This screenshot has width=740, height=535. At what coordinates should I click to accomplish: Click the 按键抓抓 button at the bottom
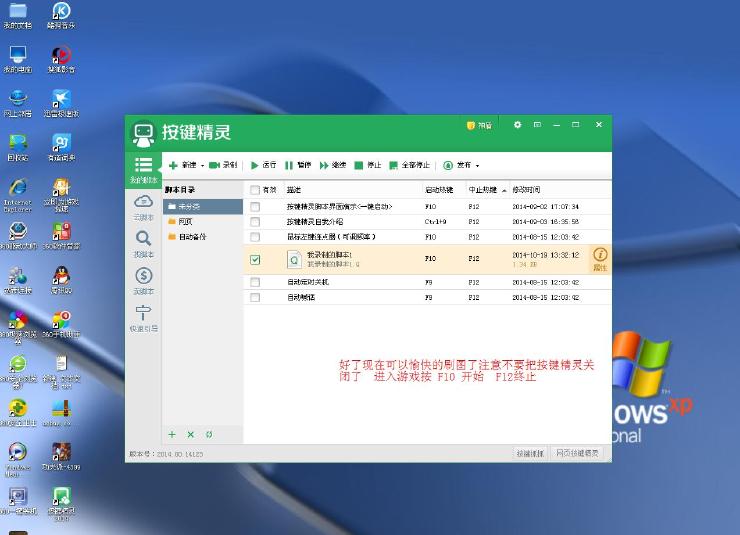point(530,453)
